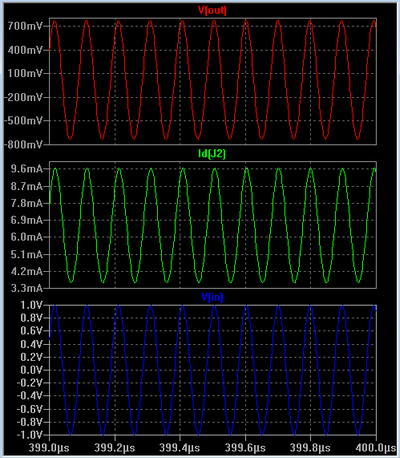Image resolution: width=400 pixels, height=458 pixels.
Task: Click the 399.0µs time axis label
Action: (x=49, y=448)
